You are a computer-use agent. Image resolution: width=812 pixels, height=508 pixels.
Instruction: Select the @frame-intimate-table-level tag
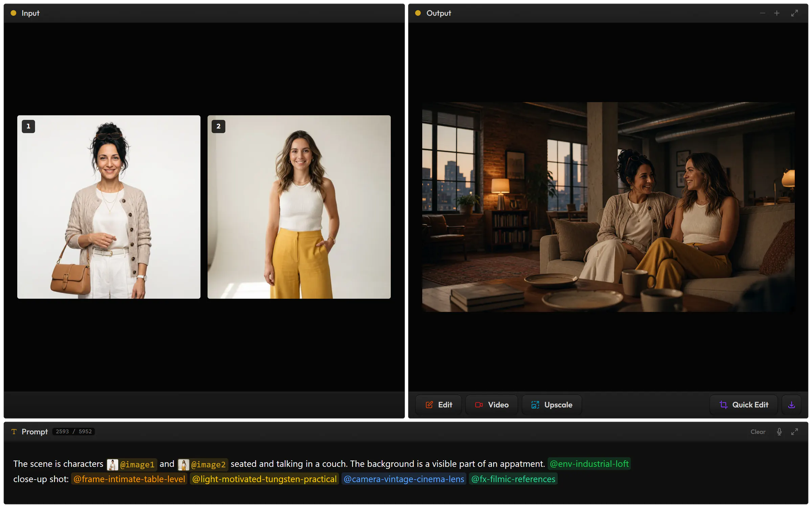[129, 479]
